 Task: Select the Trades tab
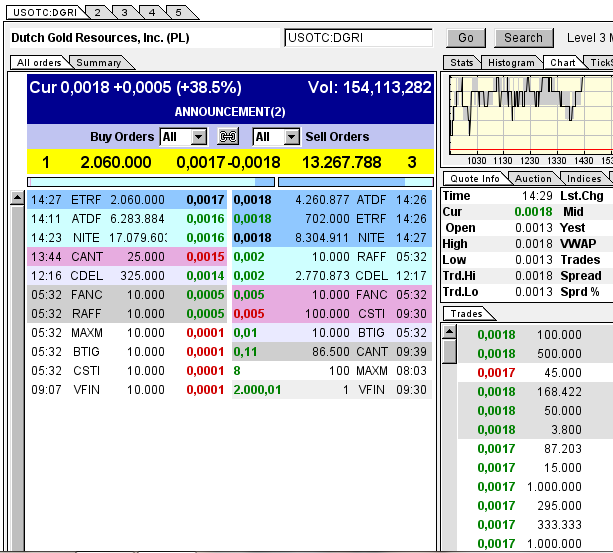(x=466, y=314)
